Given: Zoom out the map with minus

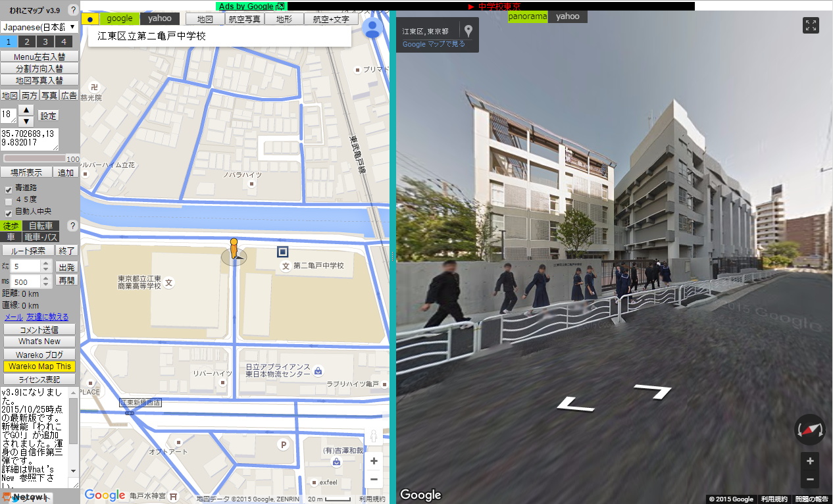Looking at the screenshot, I should pyautogui.click(x=374, y=479).
